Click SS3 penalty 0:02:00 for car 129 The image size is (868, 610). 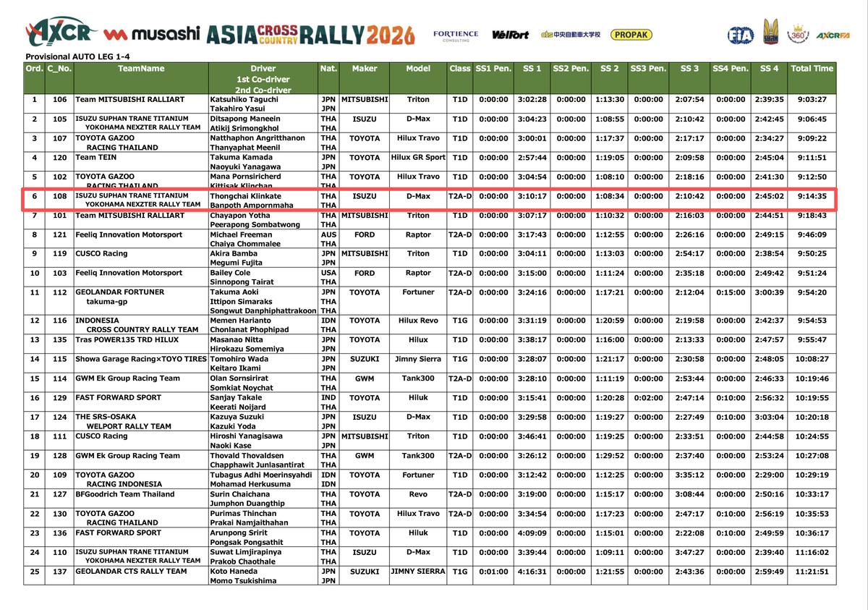coord(648,398)
